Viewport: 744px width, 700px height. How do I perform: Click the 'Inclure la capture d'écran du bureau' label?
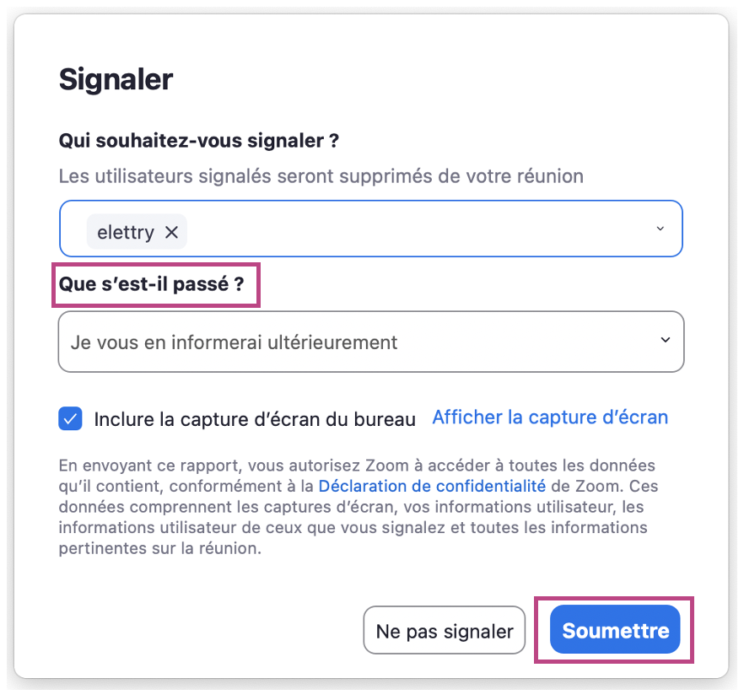tap(255, 419)
